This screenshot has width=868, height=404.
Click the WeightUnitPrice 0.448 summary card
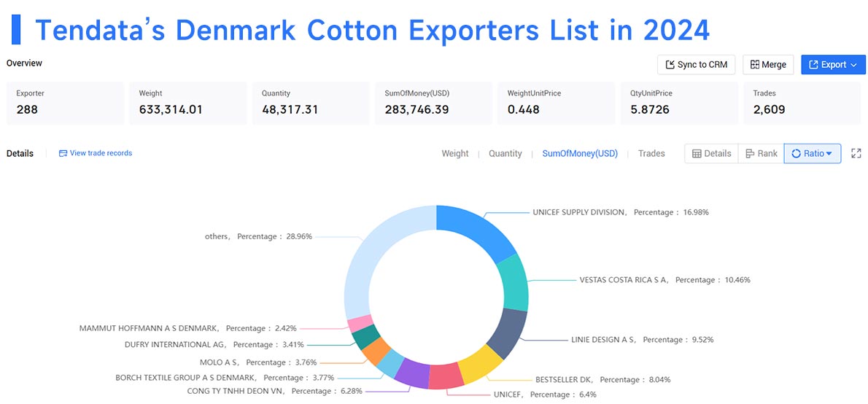(x=557, y=103)
